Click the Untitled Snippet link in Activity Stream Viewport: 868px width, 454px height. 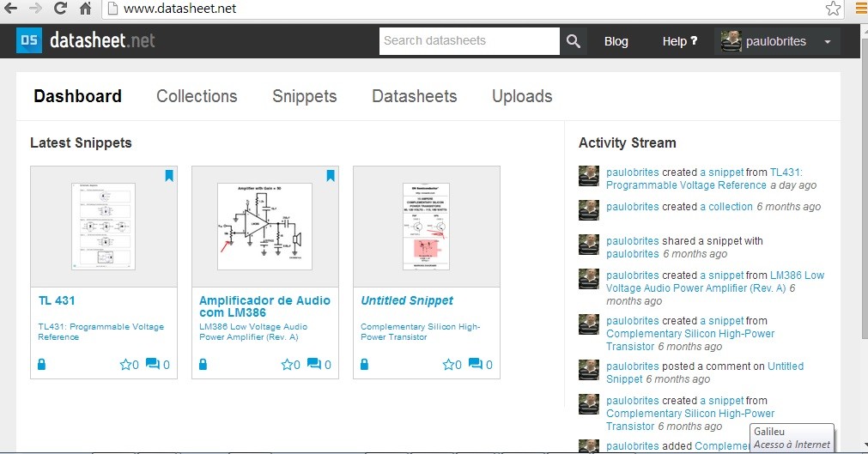[x=705, y=372]
